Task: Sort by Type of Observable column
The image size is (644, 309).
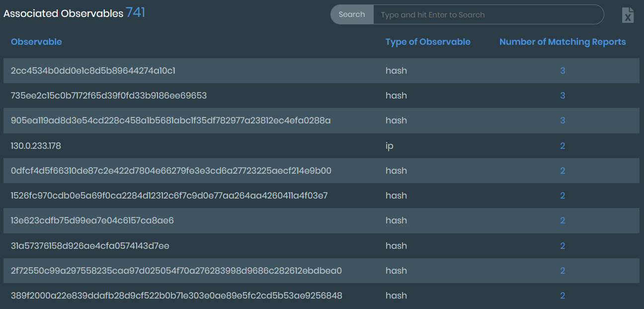Action: pos(428,42)
